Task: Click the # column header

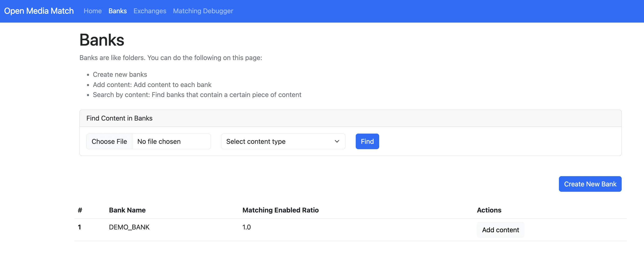Action: coord(80,210)
